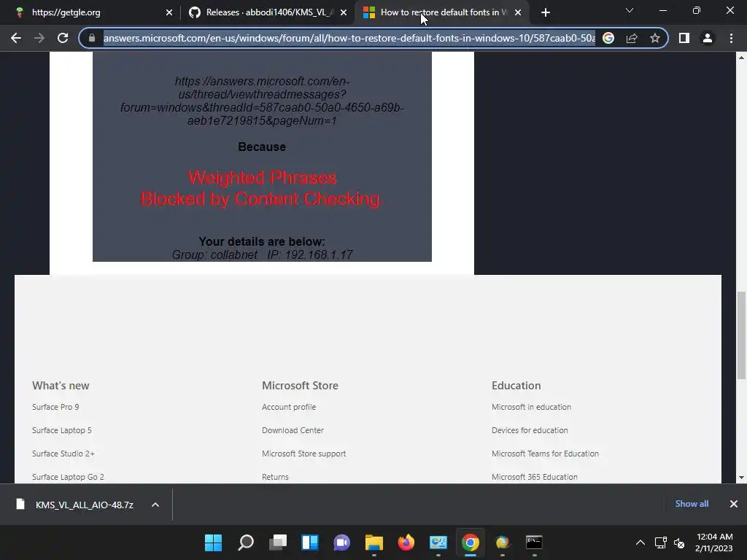Click the page vertical scrollbar thumb
This screenshot has width=747, height=560.
tap(741, 335)
